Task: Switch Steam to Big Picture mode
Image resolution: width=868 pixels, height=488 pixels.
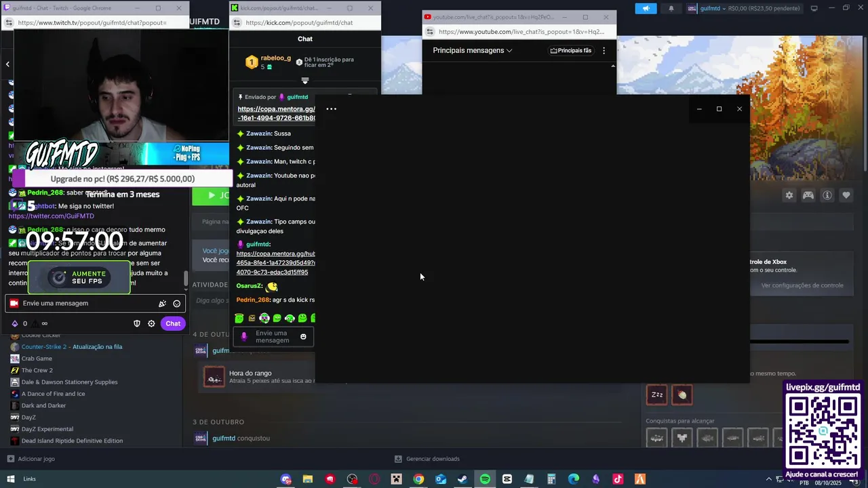Action: coord(814,8)
